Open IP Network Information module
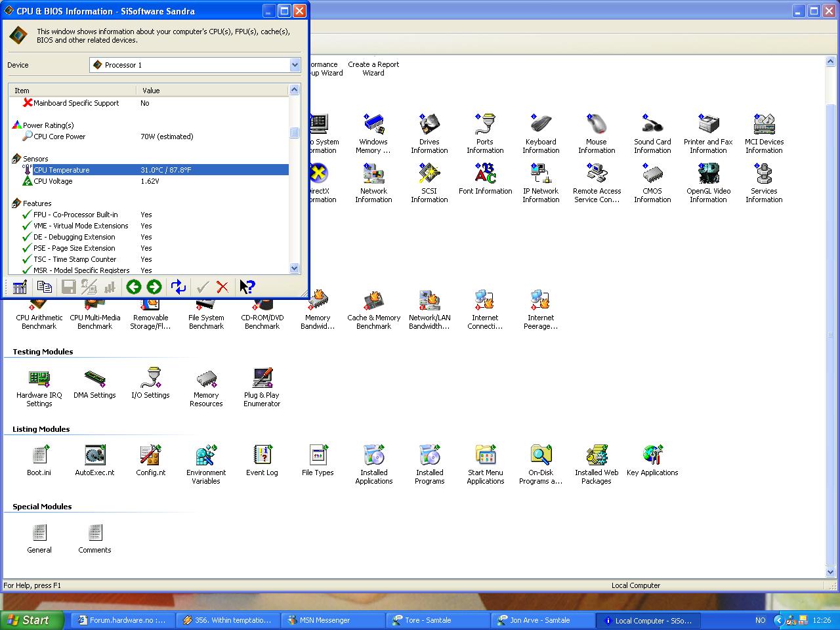Image resolution: width=840 pixels, height=630 pixels. [x=541, y=182]
